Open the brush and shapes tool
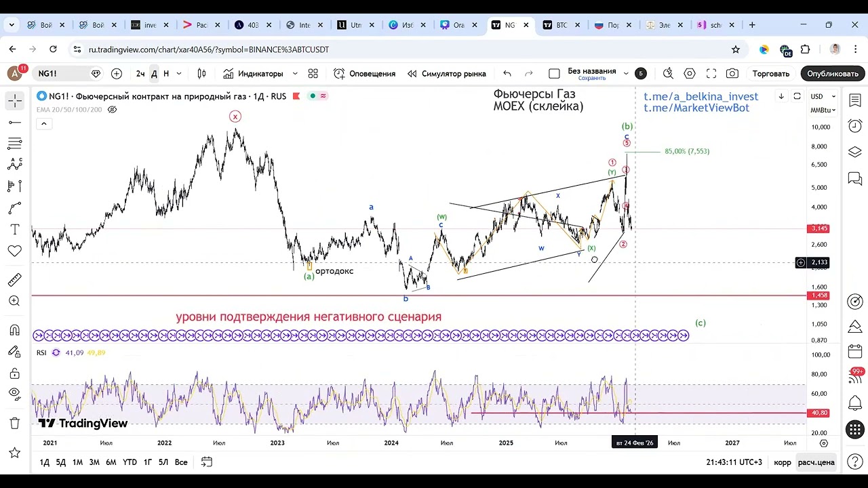Screen dimensions: 868x488 [x=14, y=208]
